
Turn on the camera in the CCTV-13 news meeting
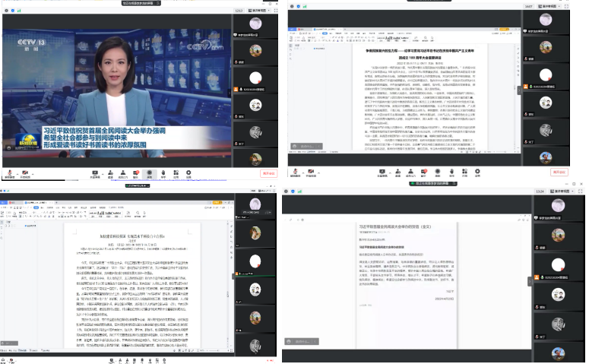tap(25, 173)
